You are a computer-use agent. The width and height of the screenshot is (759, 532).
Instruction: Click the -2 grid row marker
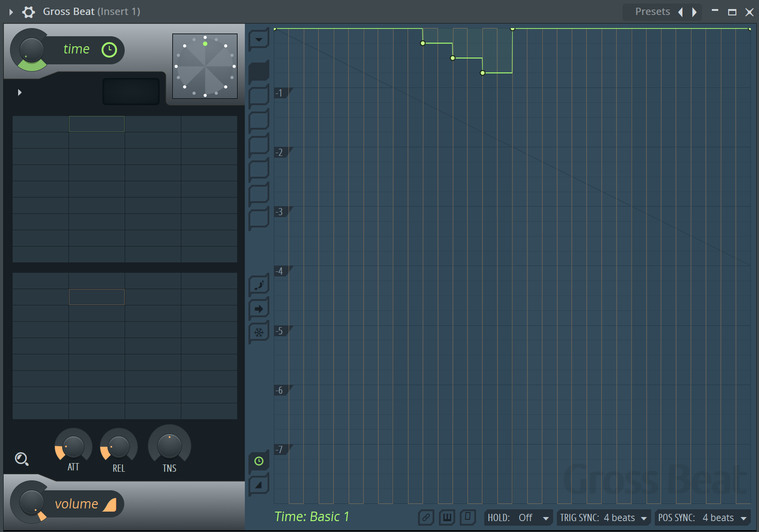click(283, 152)
